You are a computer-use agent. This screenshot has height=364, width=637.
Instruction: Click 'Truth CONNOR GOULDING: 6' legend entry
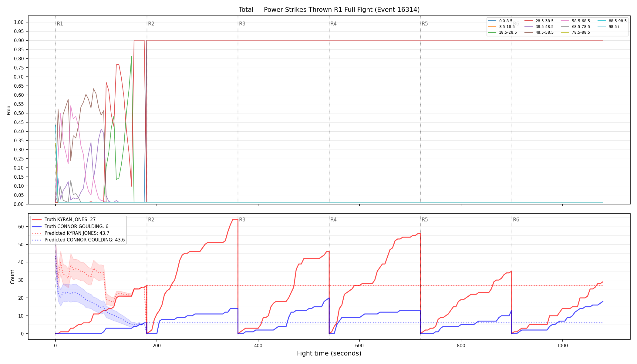tap(70, 227)
